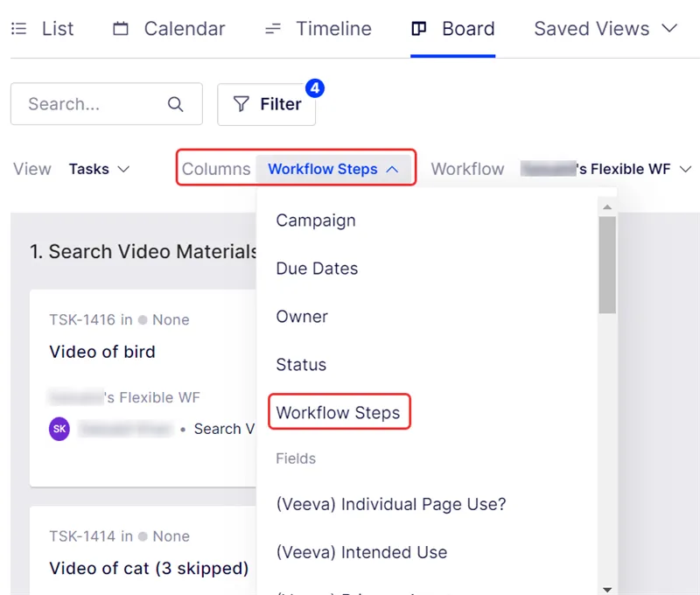Click the SK user avatar
Image resolution: width=700 pixels, height=595 pixels.
pos(59,429)
